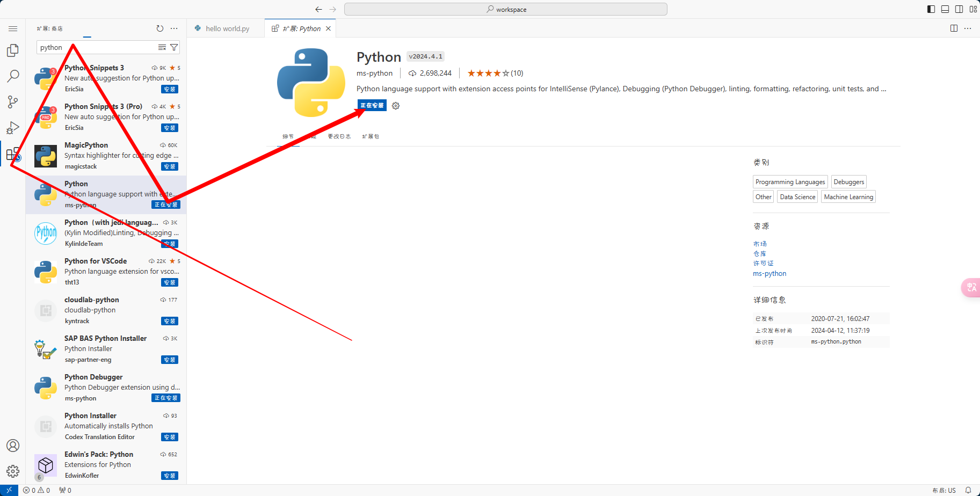The width and height of the screenshot is (980, 496).
Task: Select the MagicPython extension entry
Action: tap(106, 156)
